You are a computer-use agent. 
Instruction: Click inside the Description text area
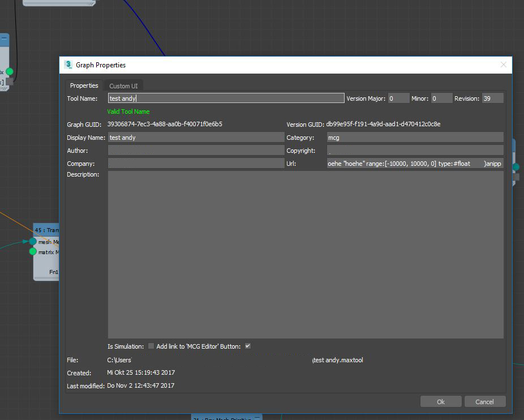click(x=304, y=255)
